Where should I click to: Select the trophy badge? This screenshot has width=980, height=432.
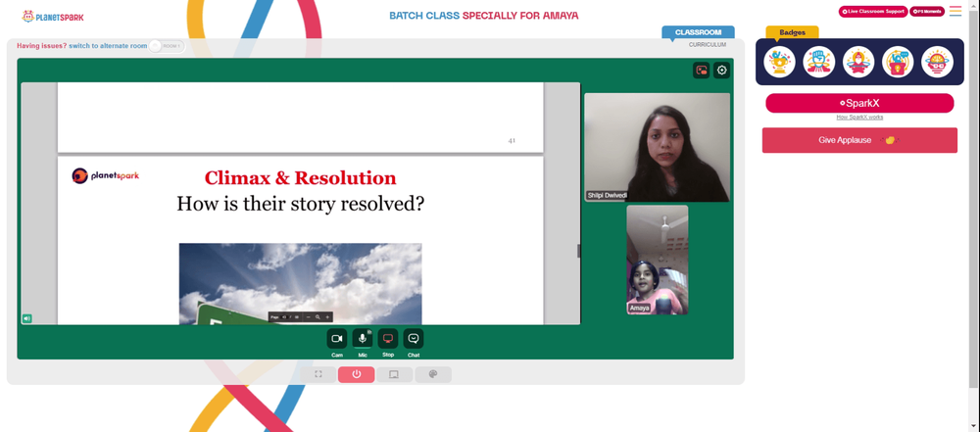(779, 62)
